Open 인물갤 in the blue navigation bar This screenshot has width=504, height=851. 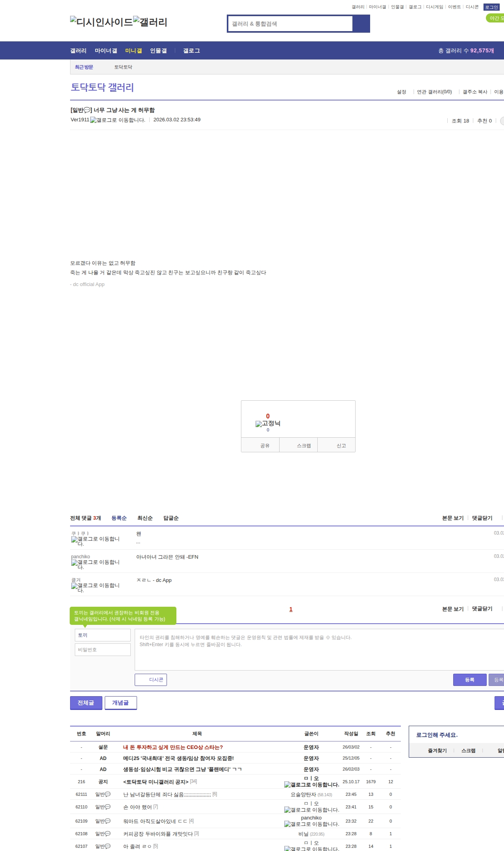tap(158, 51)
